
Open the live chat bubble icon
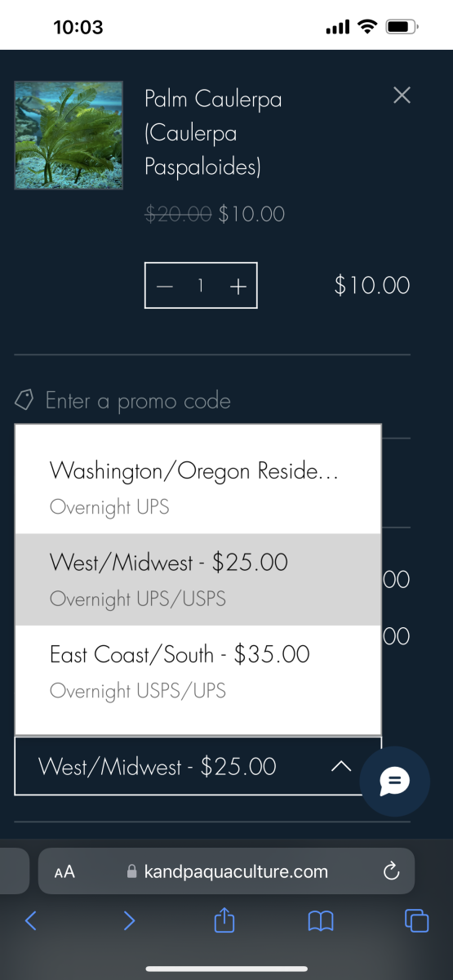(394, 782)
